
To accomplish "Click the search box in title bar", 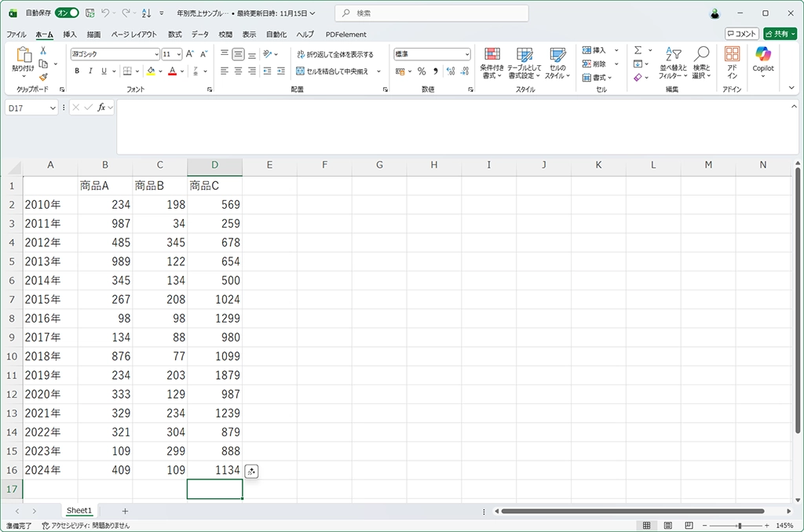I will click(x=432, y=13).
